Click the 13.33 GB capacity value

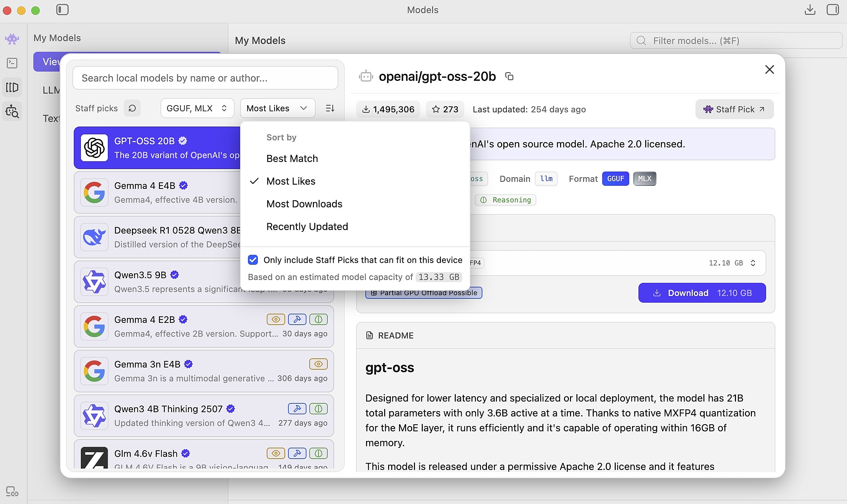click(x=439, y=277)
